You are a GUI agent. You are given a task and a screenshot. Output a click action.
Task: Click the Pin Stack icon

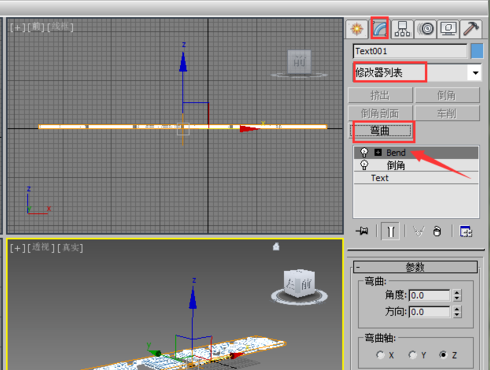pyautogui.click(x=362, y=231)
